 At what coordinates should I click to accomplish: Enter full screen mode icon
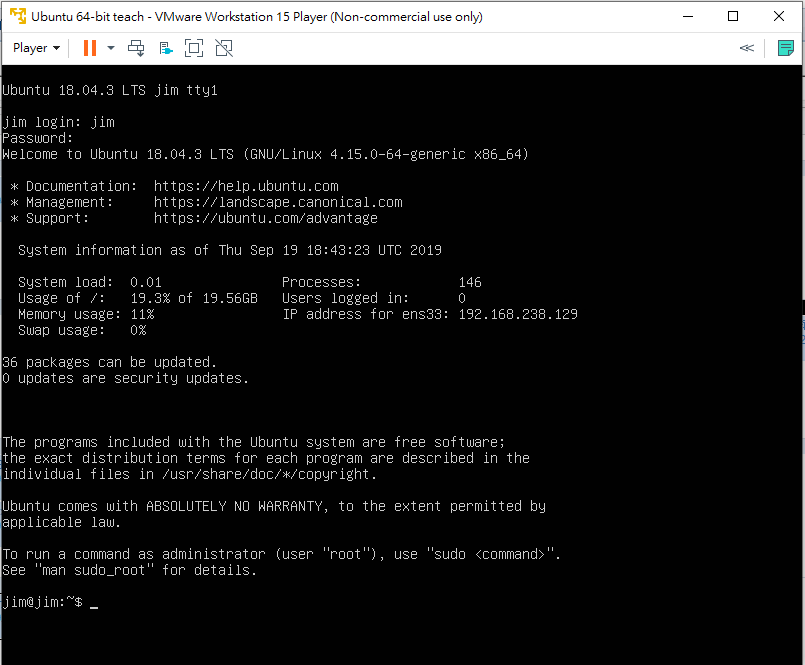pos(194,48)
